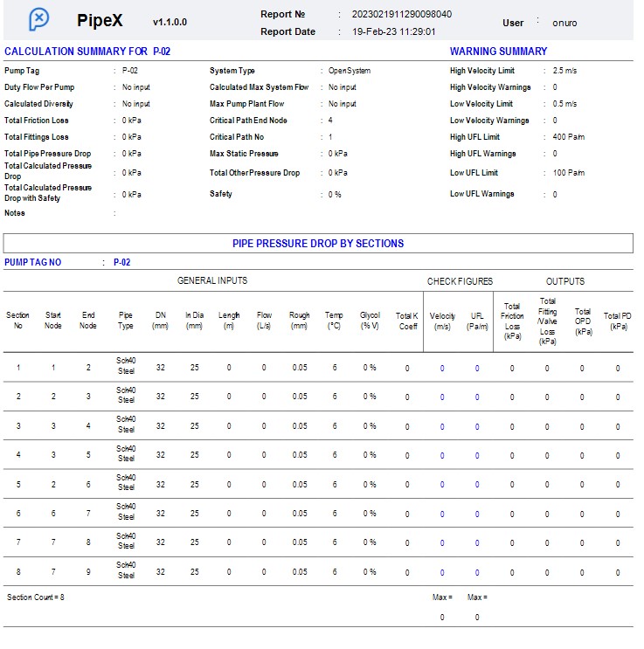Click the PipeX logo icon

pos(38,19)
